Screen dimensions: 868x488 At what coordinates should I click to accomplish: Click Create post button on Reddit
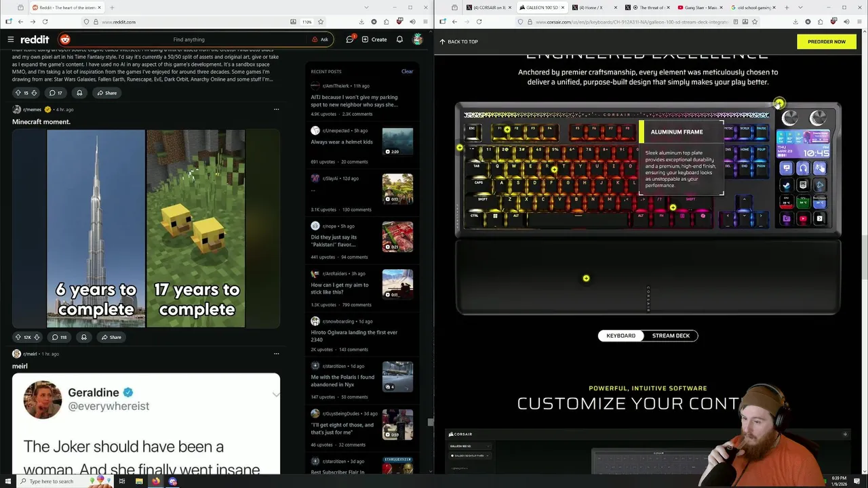[374, 39]
